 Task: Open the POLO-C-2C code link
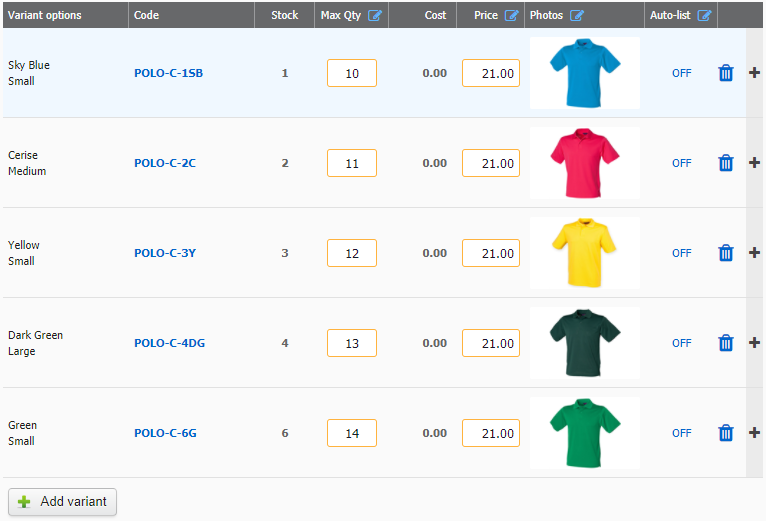165,163
